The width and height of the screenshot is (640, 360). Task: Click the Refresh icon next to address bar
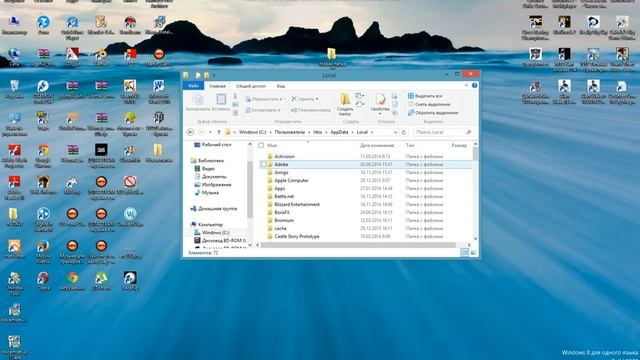tap(404, 132)
